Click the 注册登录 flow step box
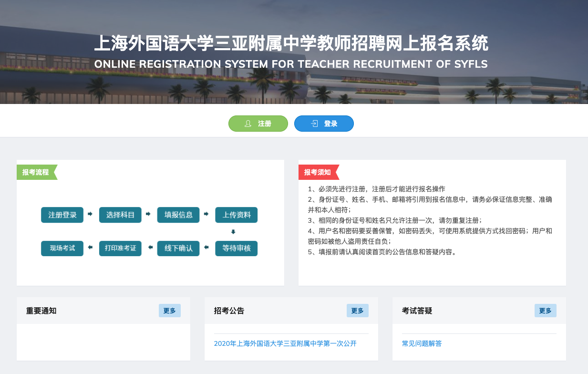Viewport: 588px width, 374px height. [x=62, y=215]
